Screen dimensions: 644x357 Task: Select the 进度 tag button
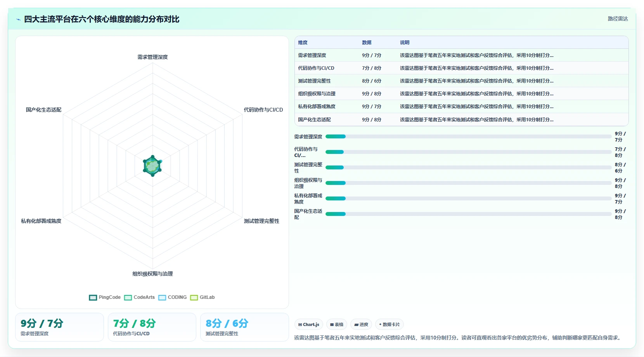click(x=361, y=324)
